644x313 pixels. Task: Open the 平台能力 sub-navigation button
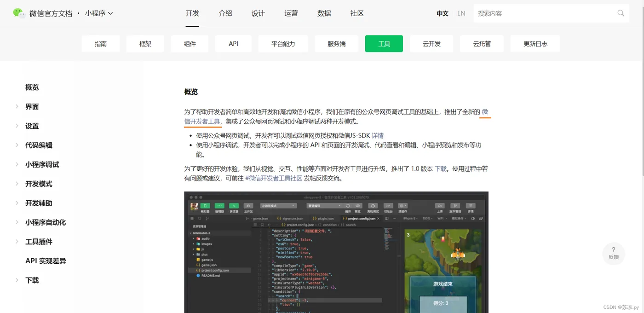coord(283,44)
